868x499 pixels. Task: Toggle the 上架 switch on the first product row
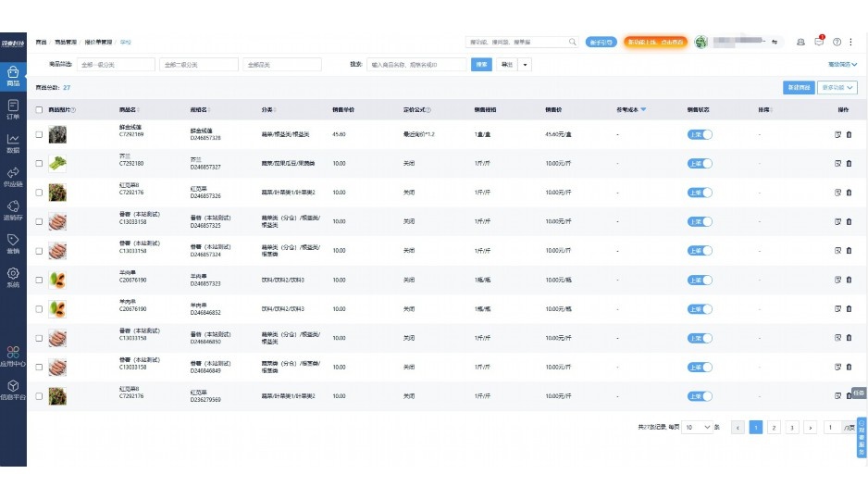click(701, 135)
